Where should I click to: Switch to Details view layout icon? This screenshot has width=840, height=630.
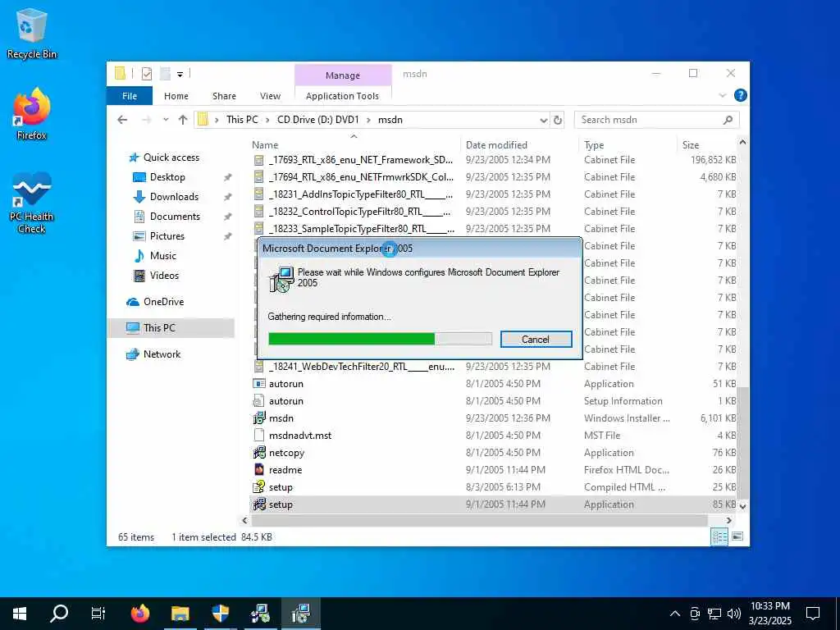(x=719, y=536)
